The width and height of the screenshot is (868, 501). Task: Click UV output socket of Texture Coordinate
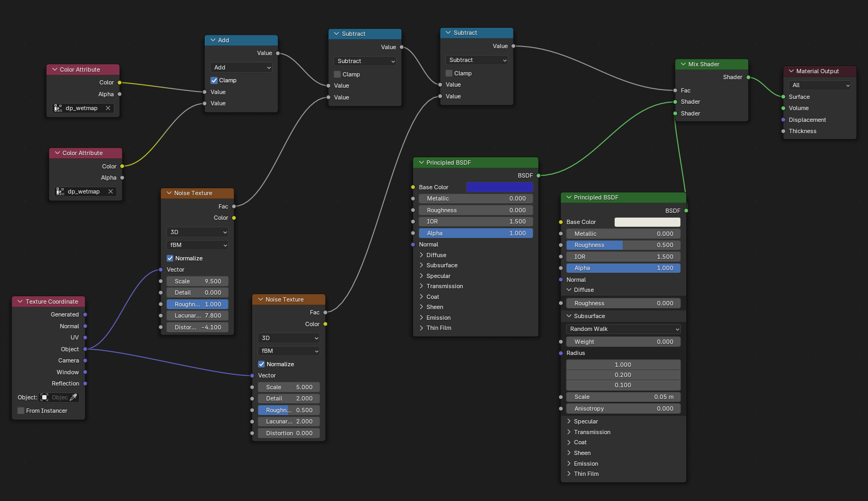click(x=85, y=337)
